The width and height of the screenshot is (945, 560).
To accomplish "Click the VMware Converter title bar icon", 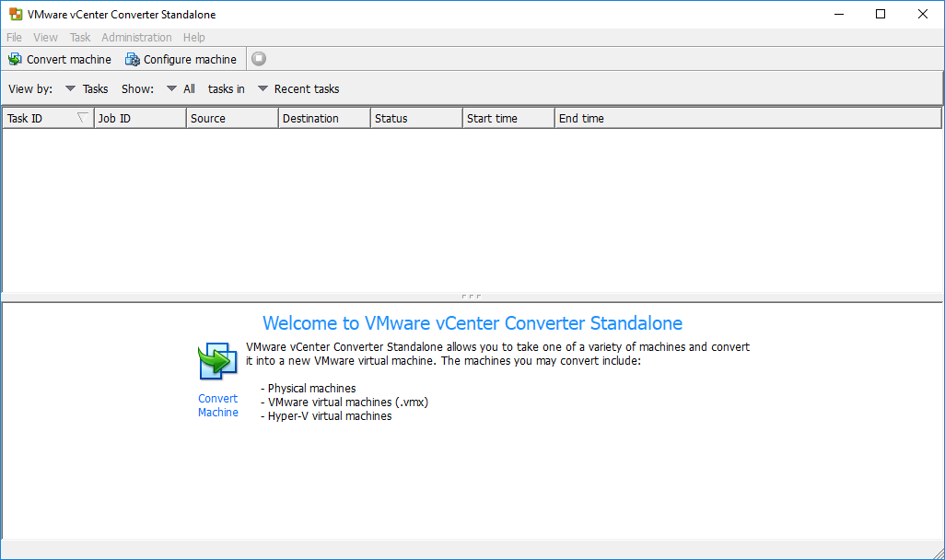I will (x=16, y=14).
